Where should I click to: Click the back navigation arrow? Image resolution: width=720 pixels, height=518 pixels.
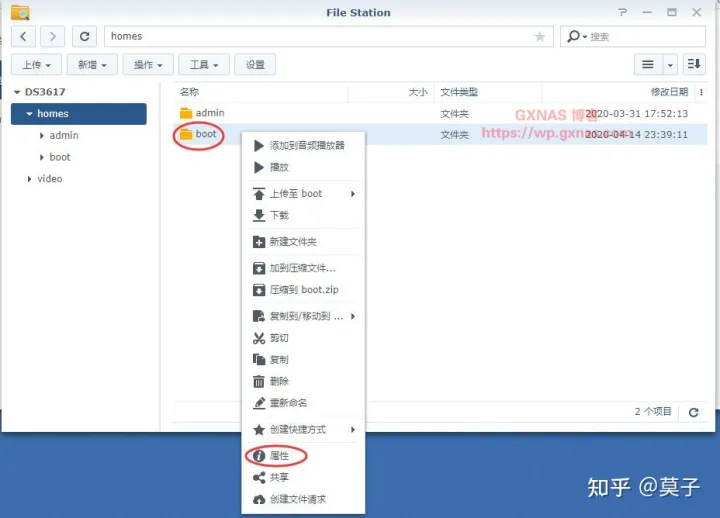point(23,37)
